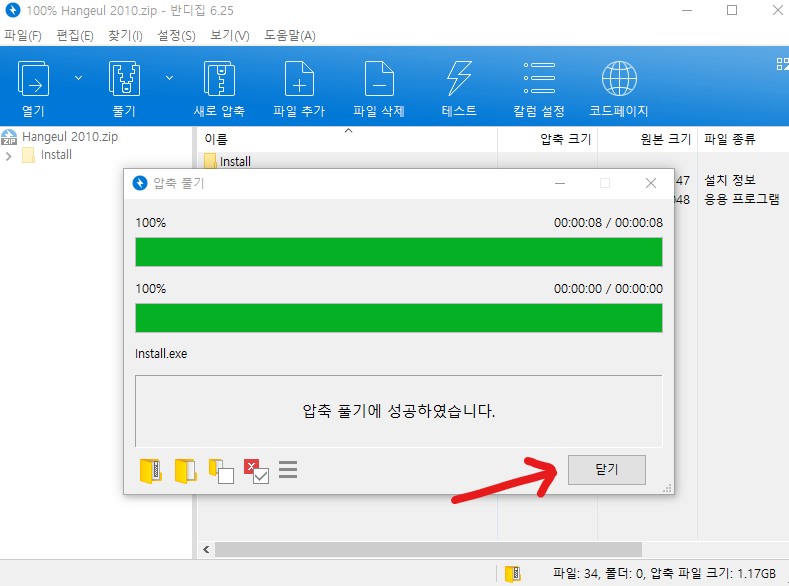This screenshot has width=789, height=586.
Task: Open the 찾기(I) menu
Action: click(x=125, y=36)
